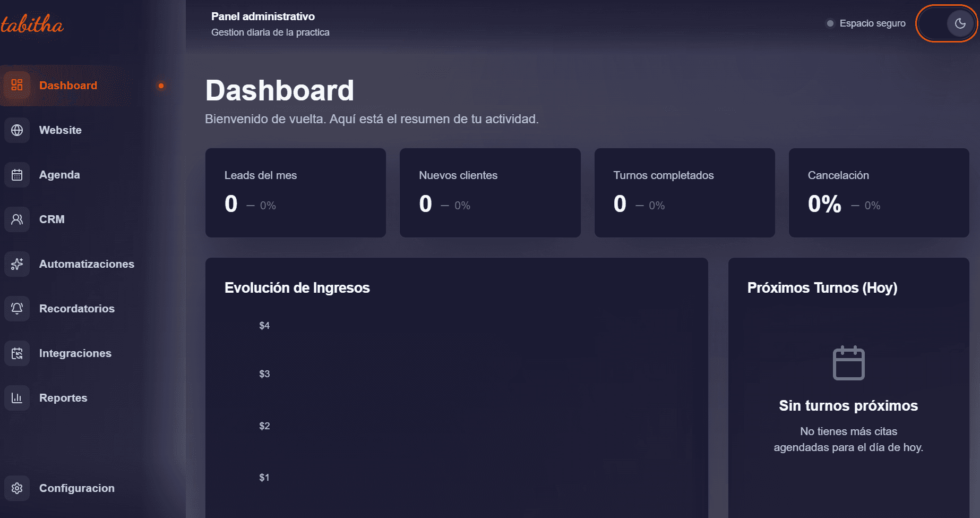The image size is (980, 518).
Task: Click the Reportes bar chart icon
Action: tap(17, 398)
